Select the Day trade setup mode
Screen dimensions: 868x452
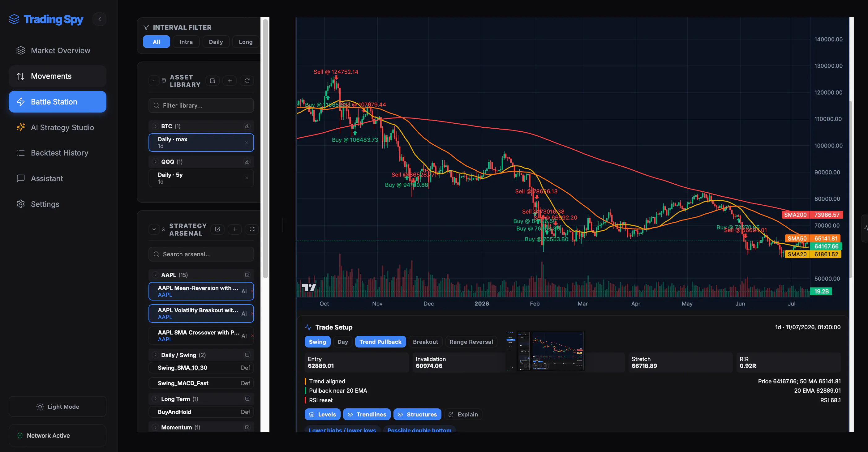click(343, 342)
